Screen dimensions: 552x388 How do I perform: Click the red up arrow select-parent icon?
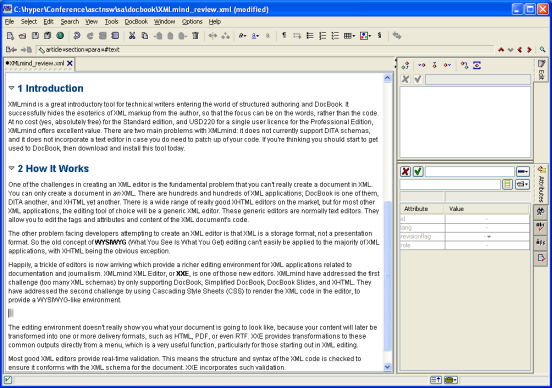tap(501, 50)
